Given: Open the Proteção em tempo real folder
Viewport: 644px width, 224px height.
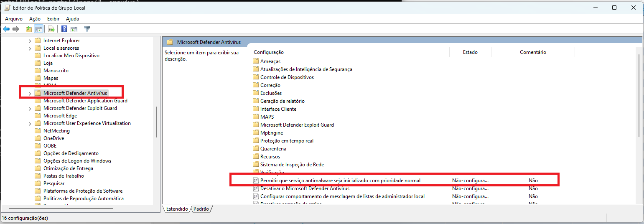Looking at the screenshot, I should tap(287, 141).
